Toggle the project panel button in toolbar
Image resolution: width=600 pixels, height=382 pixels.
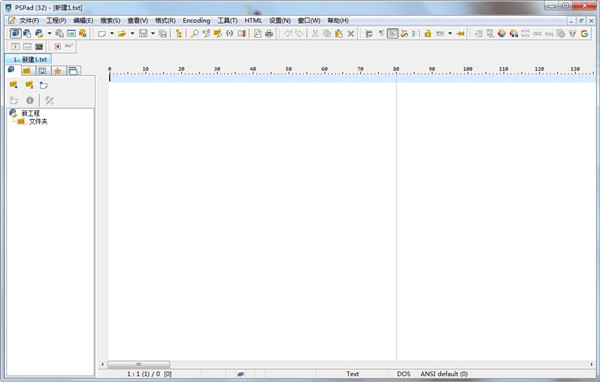(16, 33)
